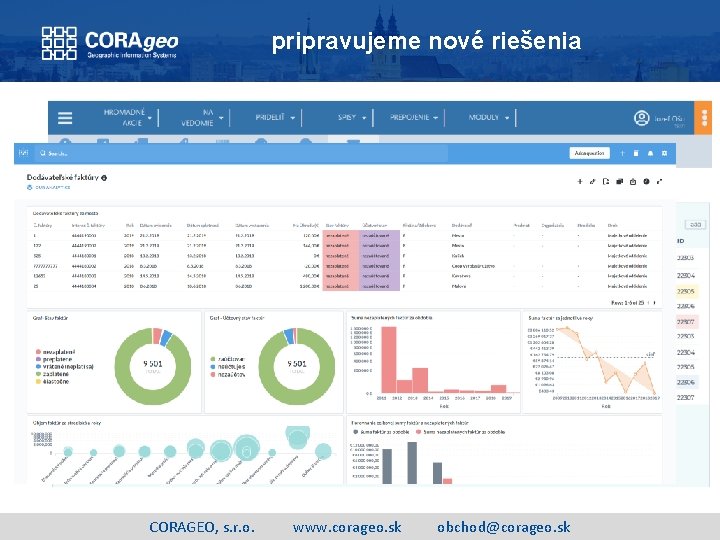720x540 pixels.
Task: Open the www.corageo.sk link in the footer
Action: coord(347,527)
